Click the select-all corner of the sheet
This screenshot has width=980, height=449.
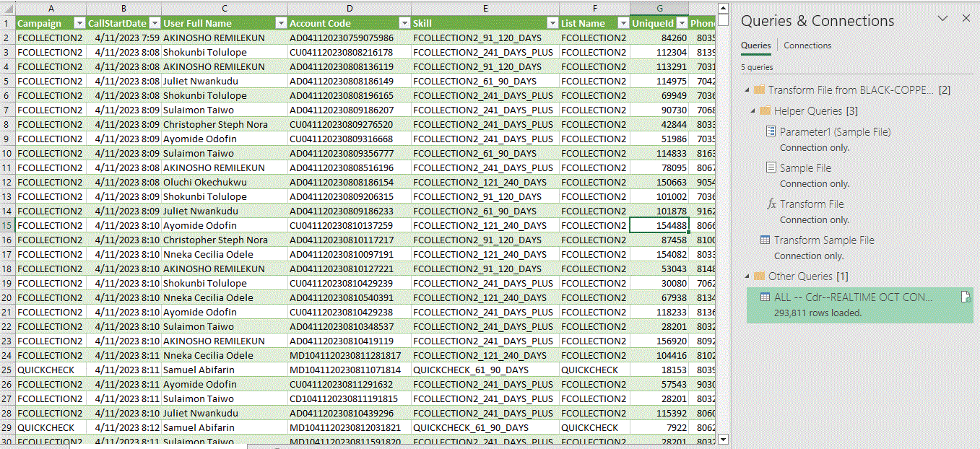point(7,8)
